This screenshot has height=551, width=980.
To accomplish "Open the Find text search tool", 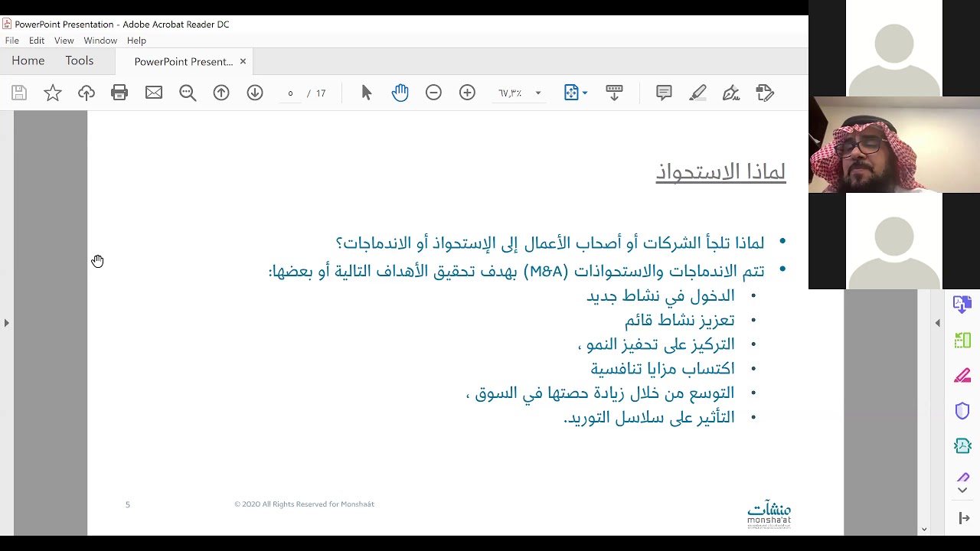I will tap(188, 93).
